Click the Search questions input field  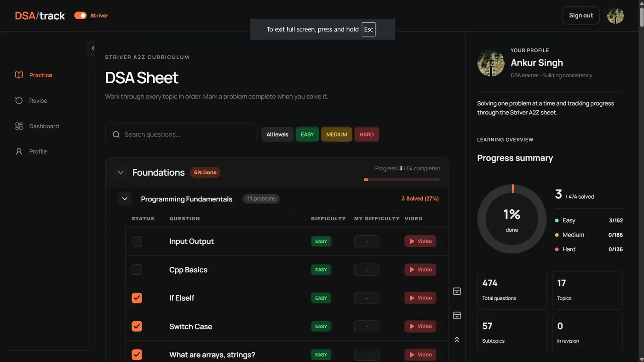click(181, 135)
